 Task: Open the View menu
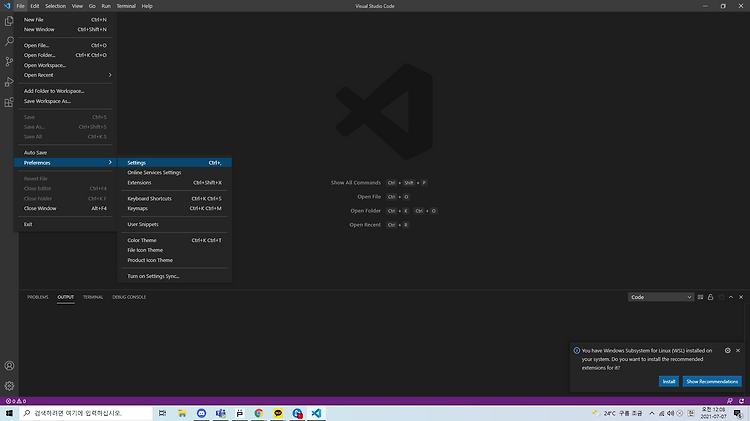click(x=77, y=6)
